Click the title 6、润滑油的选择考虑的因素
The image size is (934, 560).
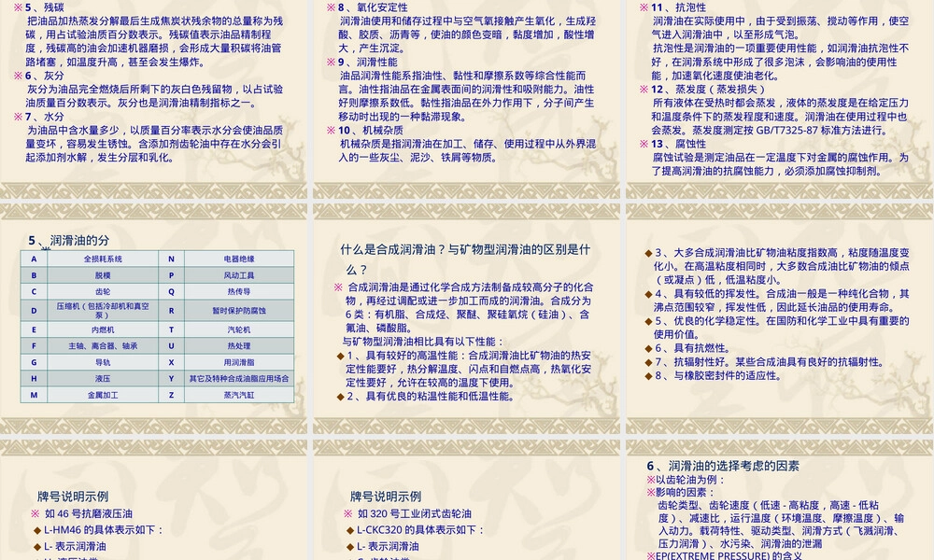tap(723, 466)
